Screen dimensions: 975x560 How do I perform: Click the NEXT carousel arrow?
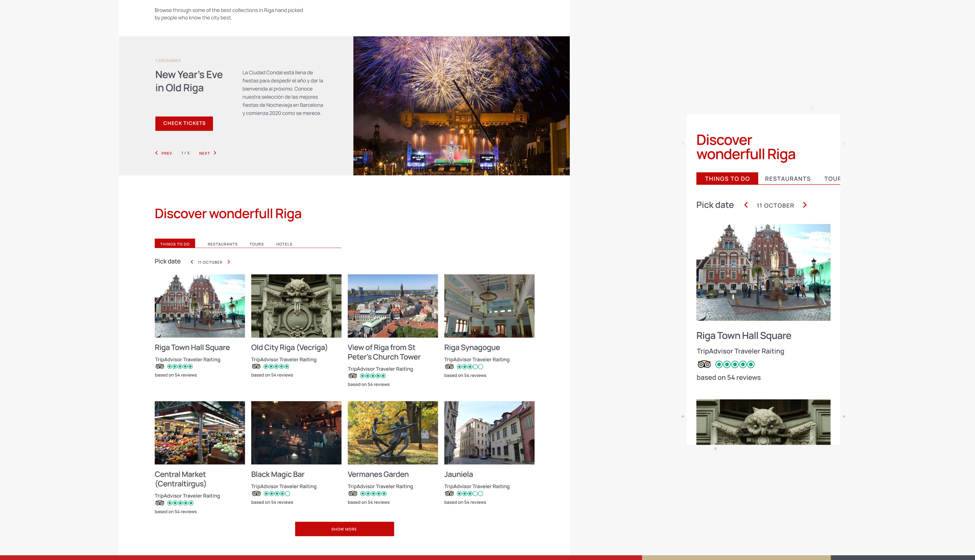coord(215,153)
